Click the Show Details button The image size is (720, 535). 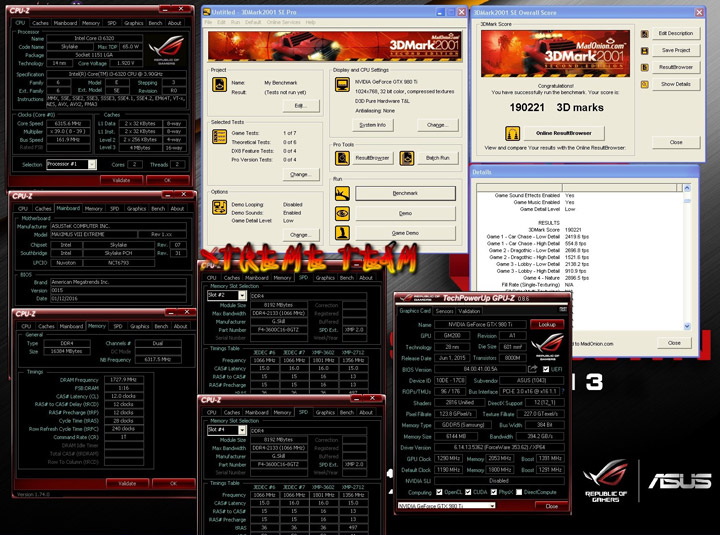click(x=676, y=84)
